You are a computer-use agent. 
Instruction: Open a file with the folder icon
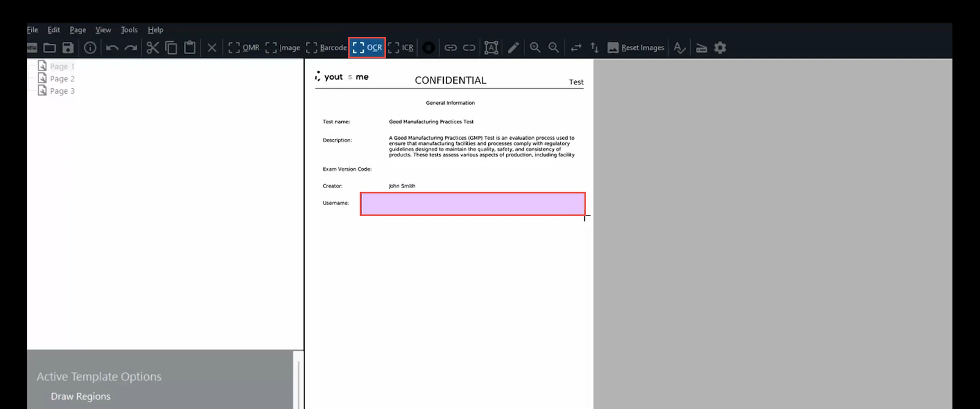click(50, 48)
